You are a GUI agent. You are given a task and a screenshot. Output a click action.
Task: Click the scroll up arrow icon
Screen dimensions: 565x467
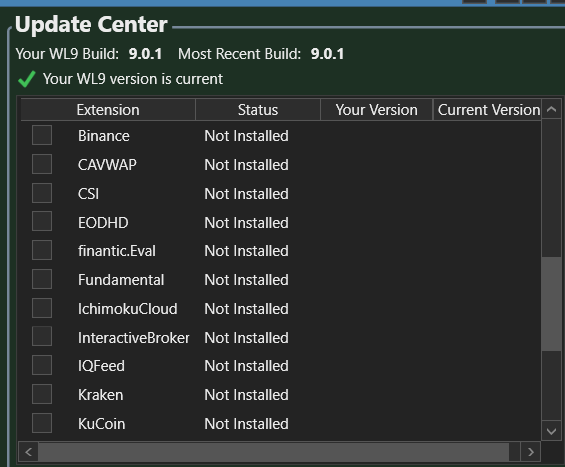pyautogui.click(x=551, y=109)
